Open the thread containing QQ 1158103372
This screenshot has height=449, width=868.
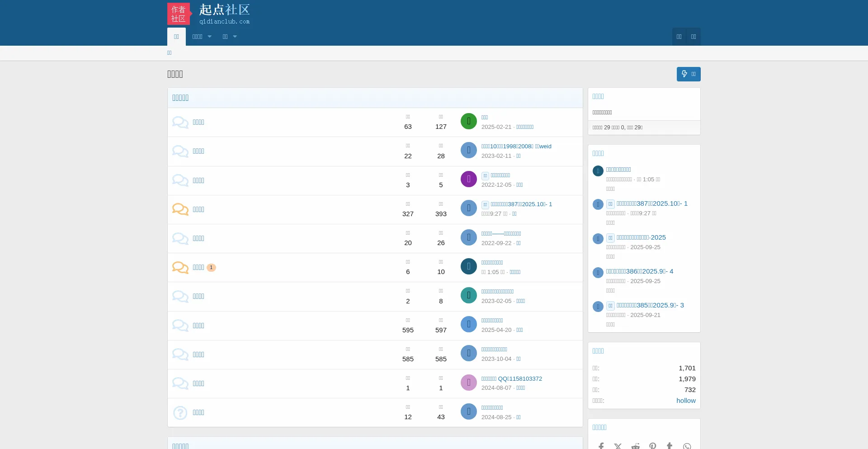coord(511,379)
